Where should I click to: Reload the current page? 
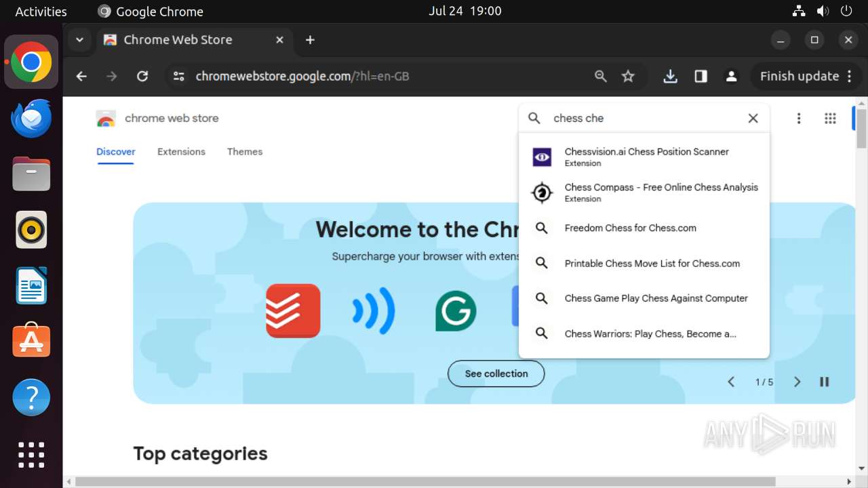[x=142, y=77]
